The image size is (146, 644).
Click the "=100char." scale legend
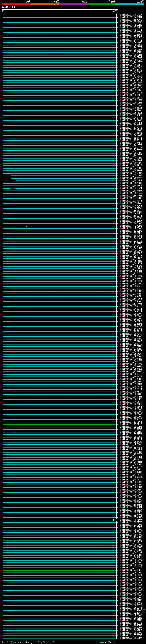[x=108, y=642]
